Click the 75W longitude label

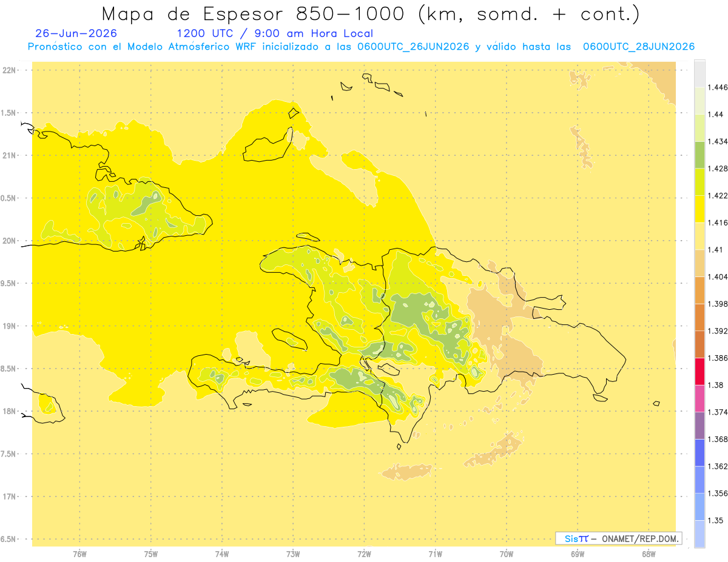coord(151,554)
